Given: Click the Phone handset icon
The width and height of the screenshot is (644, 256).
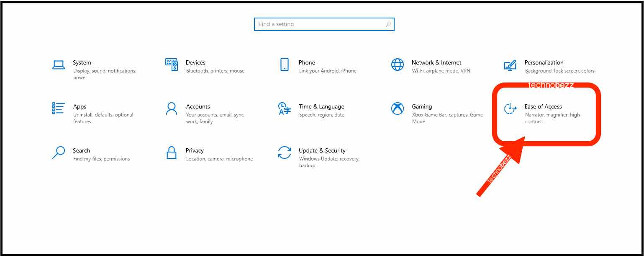Looking at the screenshot, I should [x=285, y=65].
